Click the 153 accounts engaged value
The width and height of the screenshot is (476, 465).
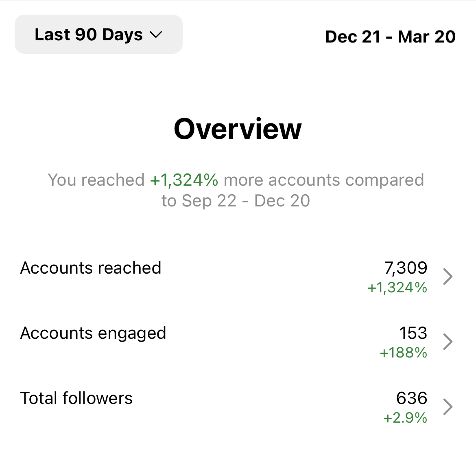[413, 333]
